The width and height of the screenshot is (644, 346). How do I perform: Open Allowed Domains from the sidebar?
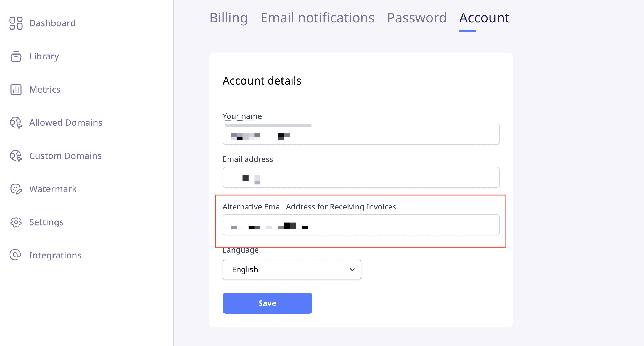click(x=66, y=123)
